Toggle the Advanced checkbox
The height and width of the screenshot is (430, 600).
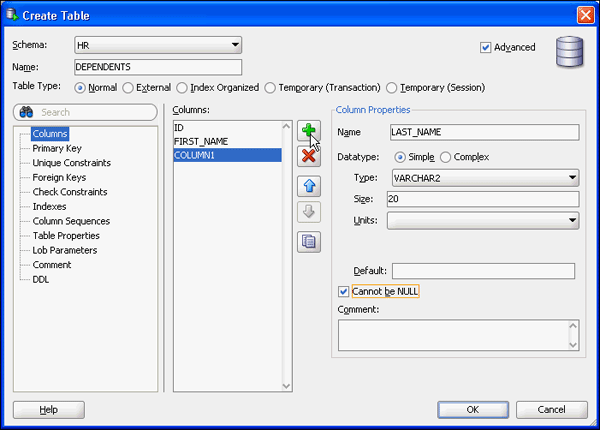click(x=485, y=47)
